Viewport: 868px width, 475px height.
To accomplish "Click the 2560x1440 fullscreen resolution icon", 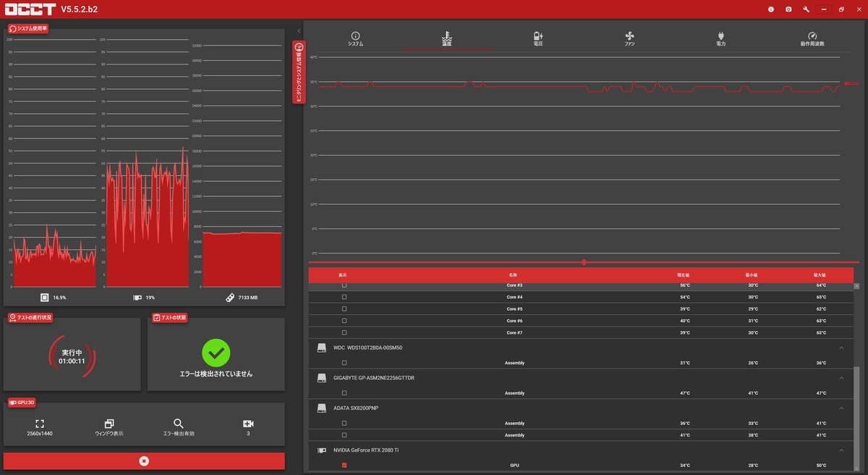I will pyautogui.click(x=40, y=424).
